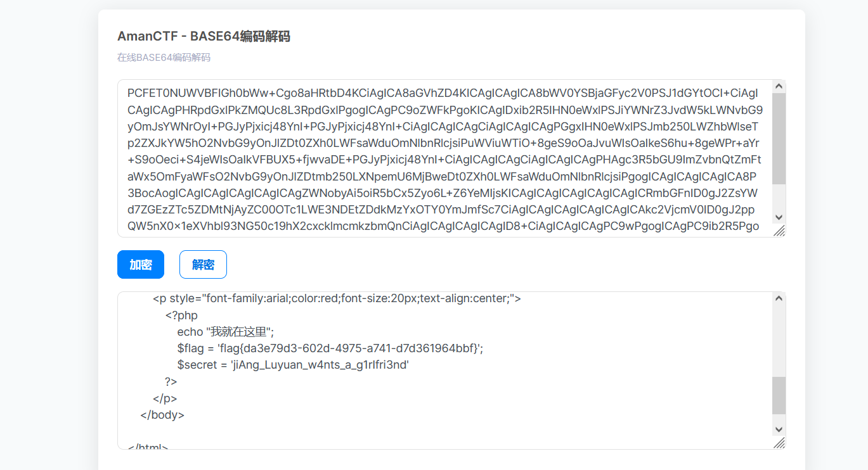Click the AmanCTF - BASE64编码解码 heading
This screenshot has height=470, width=868.
(x=204, y=37)
